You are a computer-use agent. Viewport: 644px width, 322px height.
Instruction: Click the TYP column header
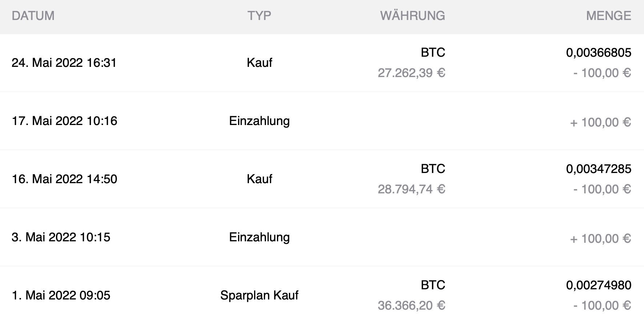[259, 16]
